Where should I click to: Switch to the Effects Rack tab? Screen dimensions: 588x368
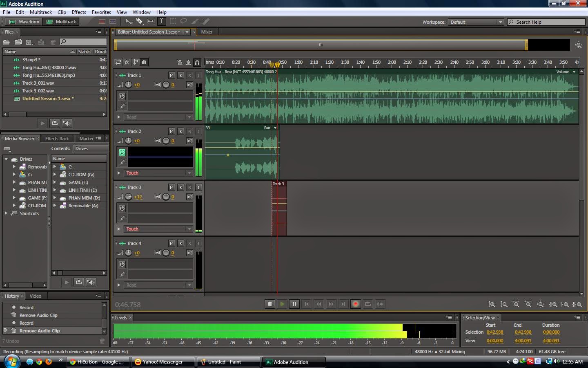point(57,139)
